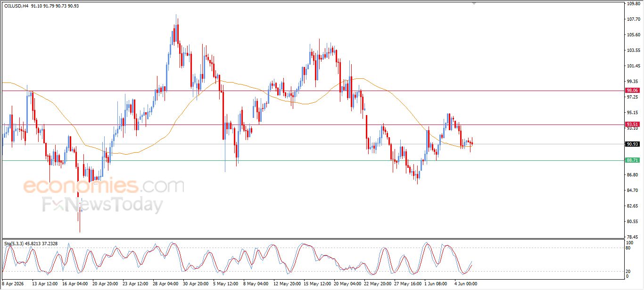Click the stochastic 80 level label
644x290 pixels.
tap(628, 248)
